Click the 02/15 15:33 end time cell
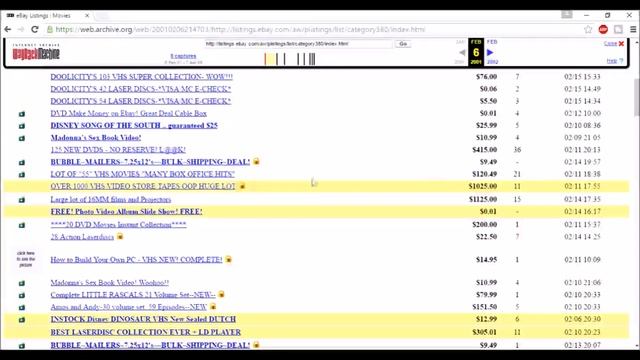The image size is (640, 360). pyautogui.click(x=582, y=77)
